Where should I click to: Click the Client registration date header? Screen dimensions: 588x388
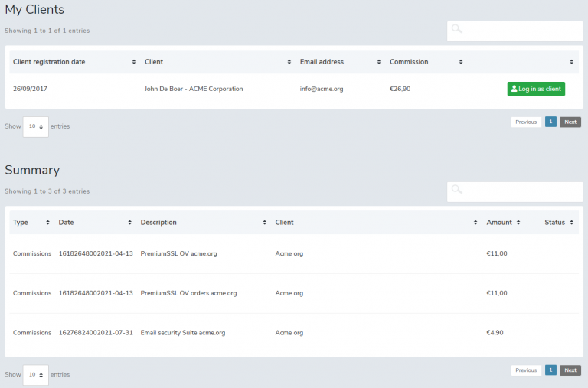[x=49, y=62]
